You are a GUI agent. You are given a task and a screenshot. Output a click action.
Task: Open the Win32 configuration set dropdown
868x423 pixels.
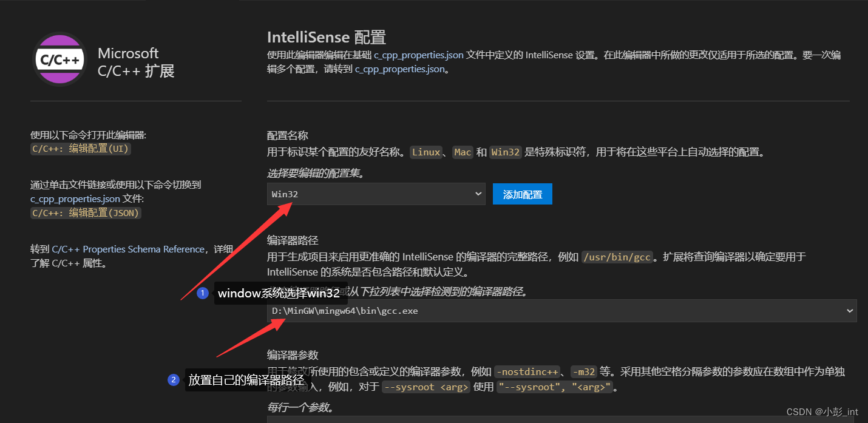click(x=376, y=194)
